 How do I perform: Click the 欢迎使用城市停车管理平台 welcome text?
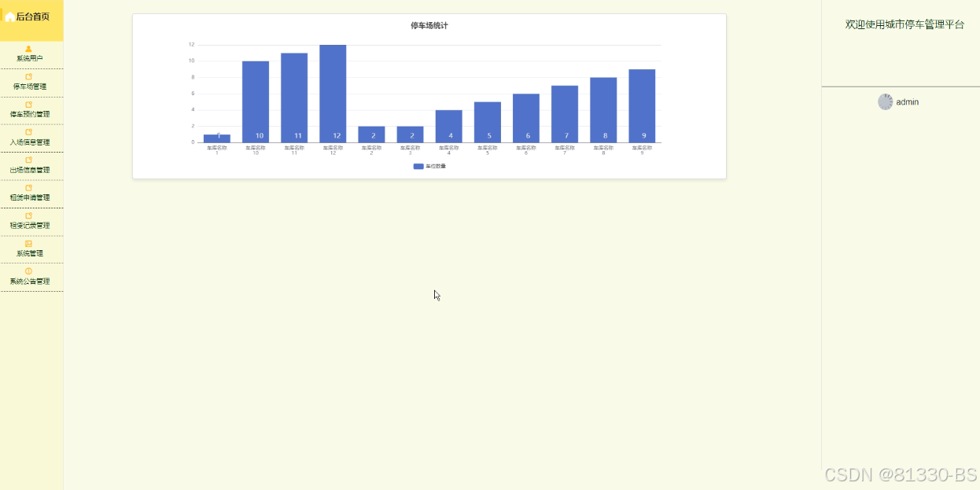click(x=904, y=24)
